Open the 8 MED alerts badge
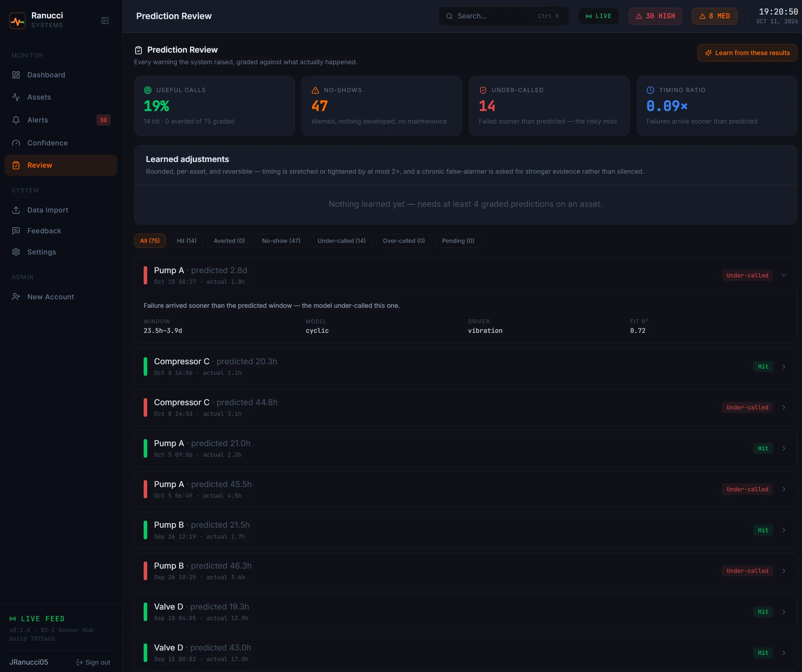This screenshot has width=802, height=672. point(714,16)
